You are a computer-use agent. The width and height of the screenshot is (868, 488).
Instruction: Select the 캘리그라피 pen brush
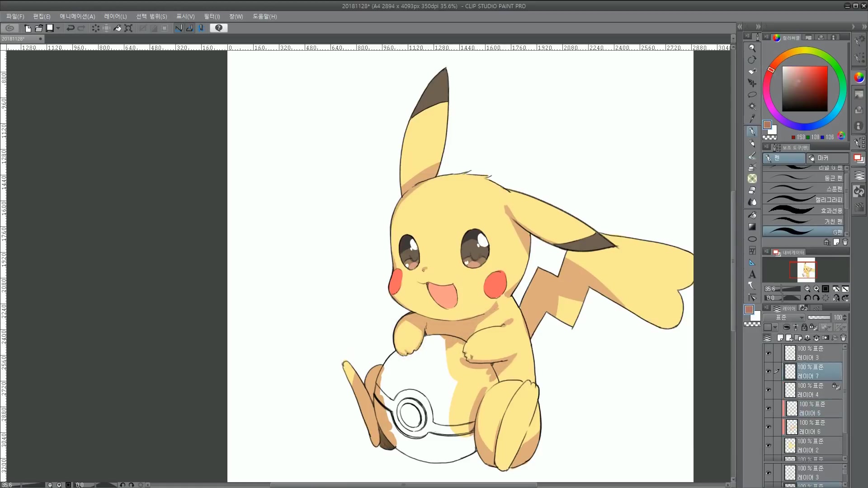[802, 199]
